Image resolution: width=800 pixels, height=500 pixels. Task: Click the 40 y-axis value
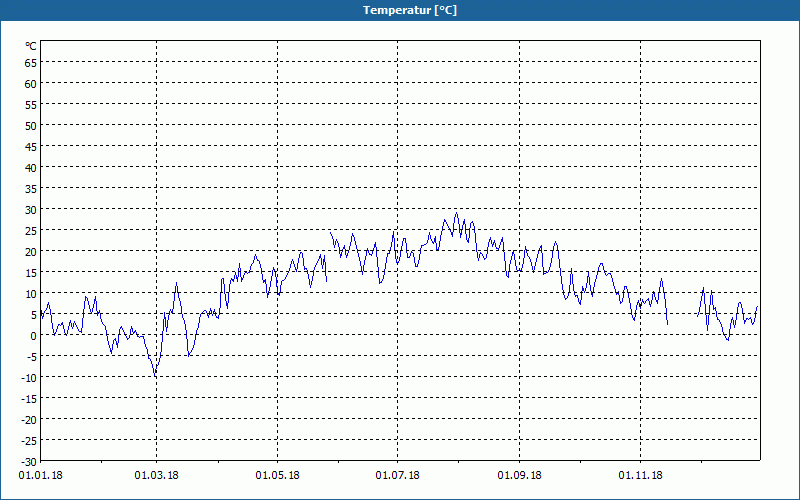tap(31, 168)
